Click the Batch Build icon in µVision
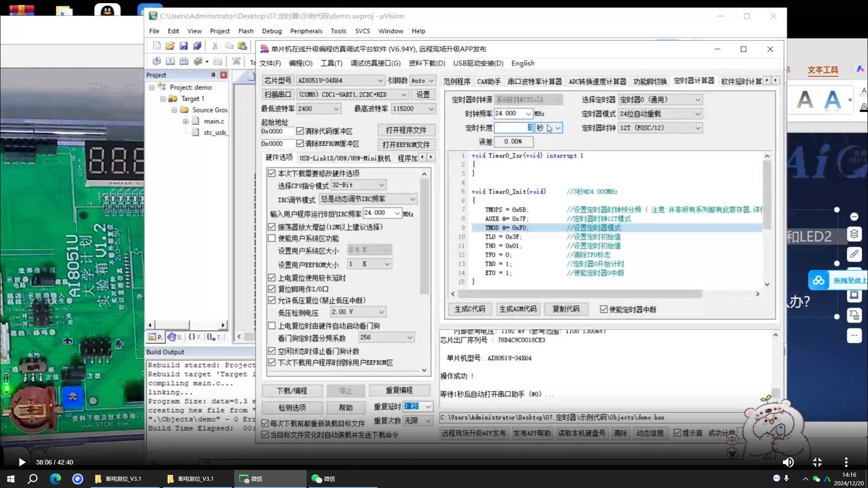 (198, 61)
